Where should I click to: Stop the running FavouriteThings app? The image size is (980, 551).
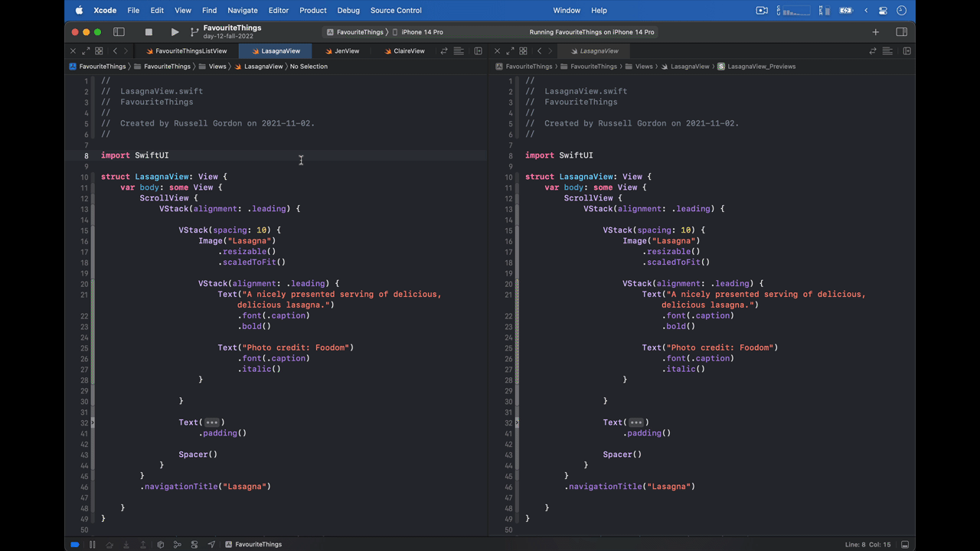(149, 32)
